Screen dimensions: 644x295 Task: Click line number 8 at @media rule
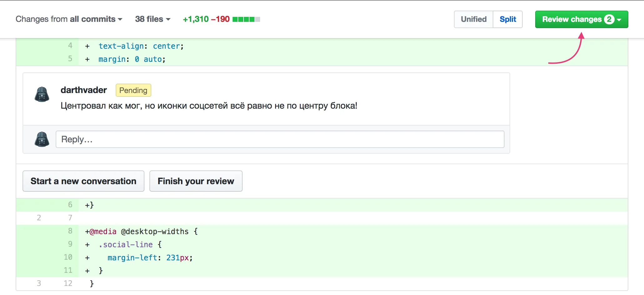[x=70, y=231]
